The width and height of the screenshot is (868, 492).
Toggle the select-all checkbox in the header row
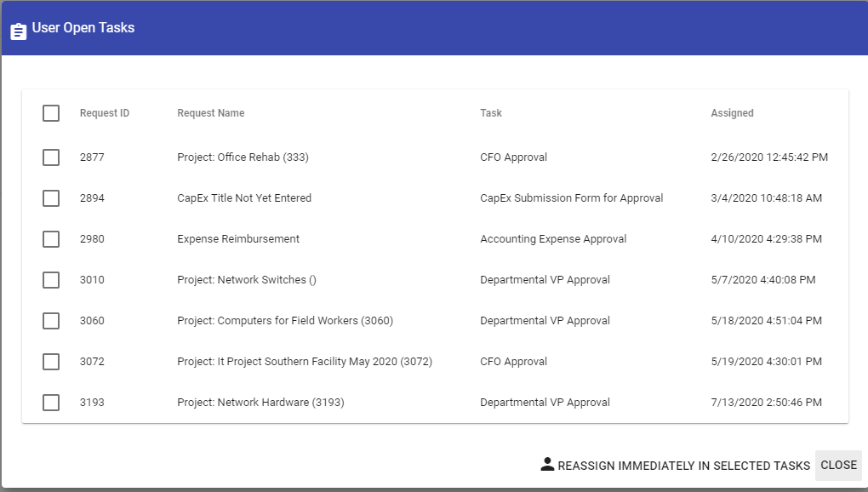(x=51, y=113)
